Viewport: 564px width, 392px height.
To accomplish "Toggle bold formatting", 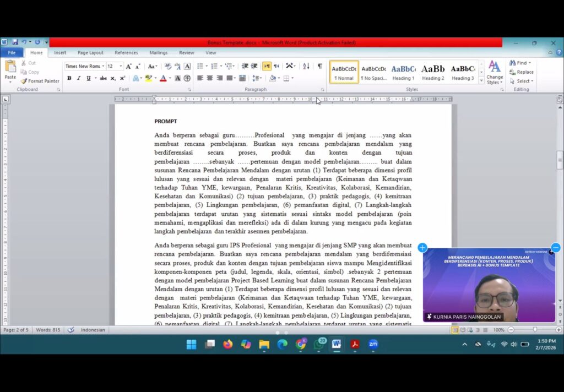I will [69, 78].
